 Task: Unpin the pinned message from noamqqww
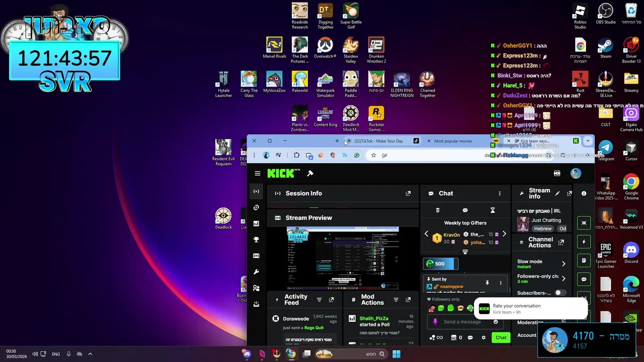[x=487, y=283]
